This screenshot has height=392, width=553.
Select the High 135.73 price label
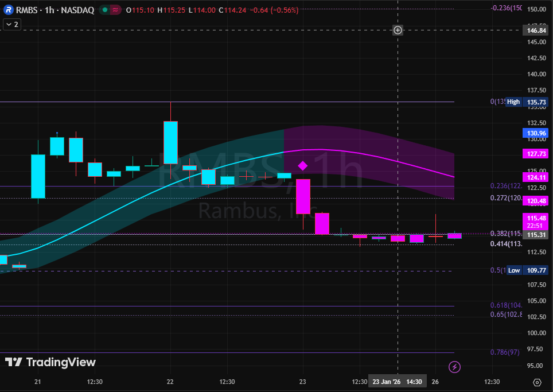pos(527,102)
